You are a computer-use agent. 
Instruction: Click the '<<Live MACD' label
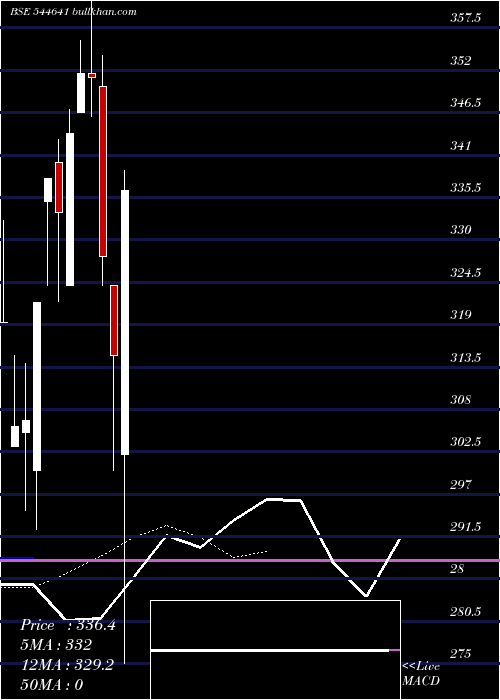pos(421,673)
